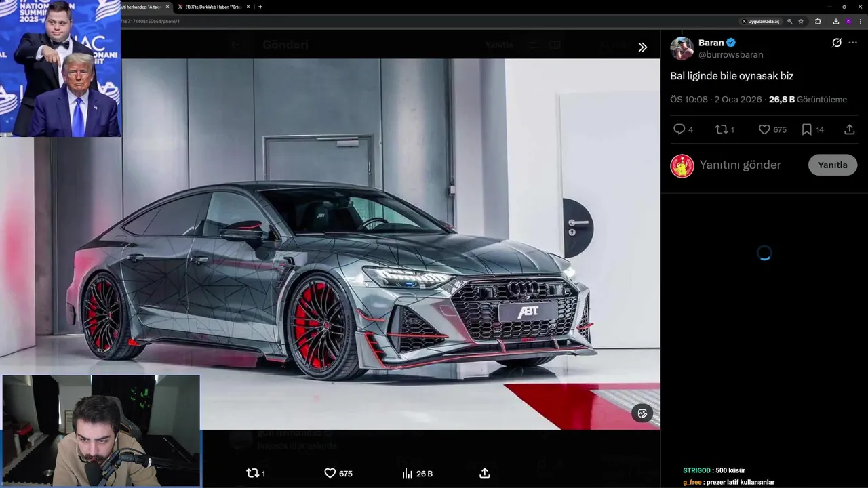Screen dimensions: 868x488
Task: Click the reply icon showing 4 replies
Action: tap(683, 129)
